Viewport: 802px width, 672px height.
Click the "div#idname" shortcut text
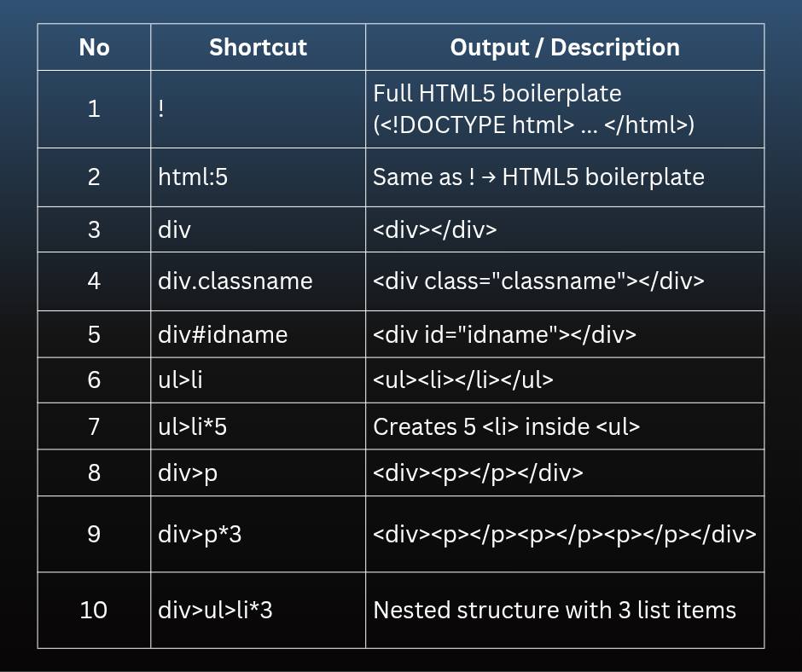point(223,334)
